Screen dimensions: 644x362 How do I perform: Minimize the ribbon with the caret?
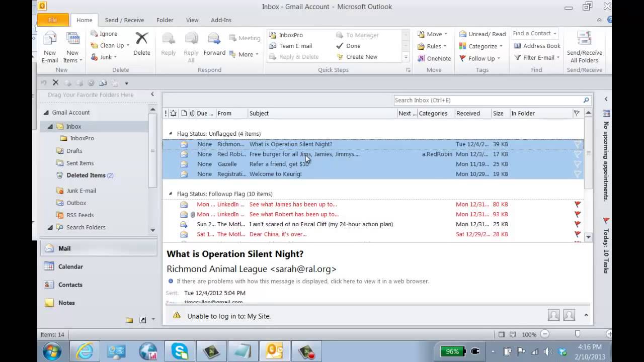point(599,20)
